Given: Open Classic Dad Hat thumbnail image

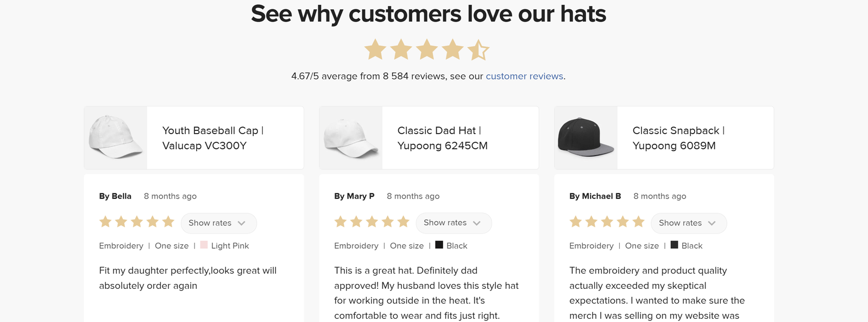Looking at the screenshot, I should [351, 138].
